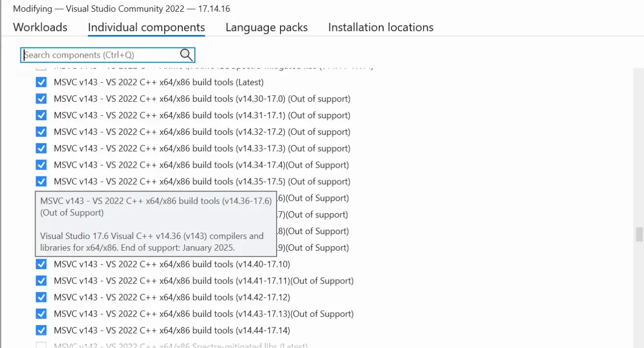Click the search magnifier icon
Screen dimensions: 644x348
pyautogui.click(x=186, y=55)
